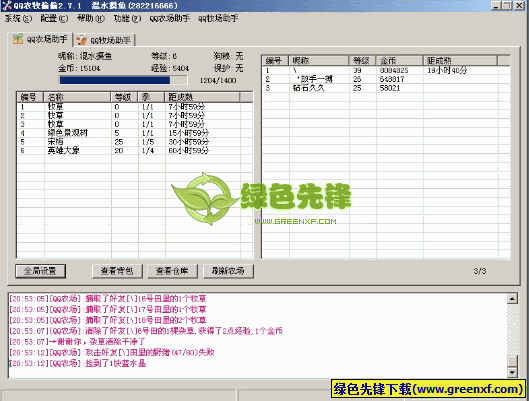
Task: Click the 狗粮: 无 label
Action: point(228,56)
